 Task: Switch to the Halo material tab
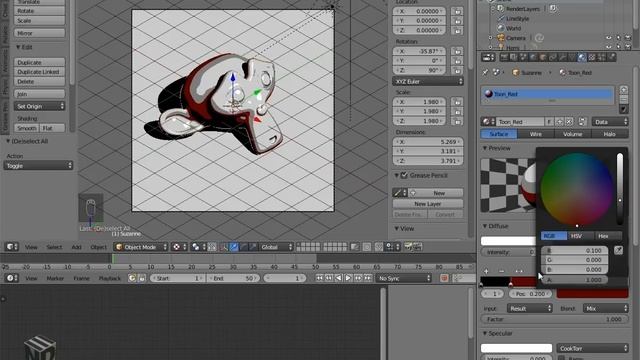(x=610, y=134)
